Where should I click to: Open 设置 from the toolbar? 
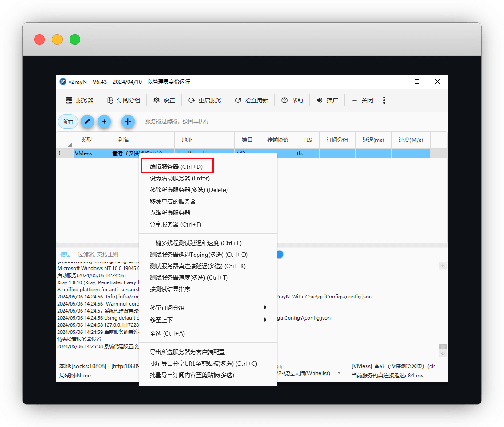[164, 100]
